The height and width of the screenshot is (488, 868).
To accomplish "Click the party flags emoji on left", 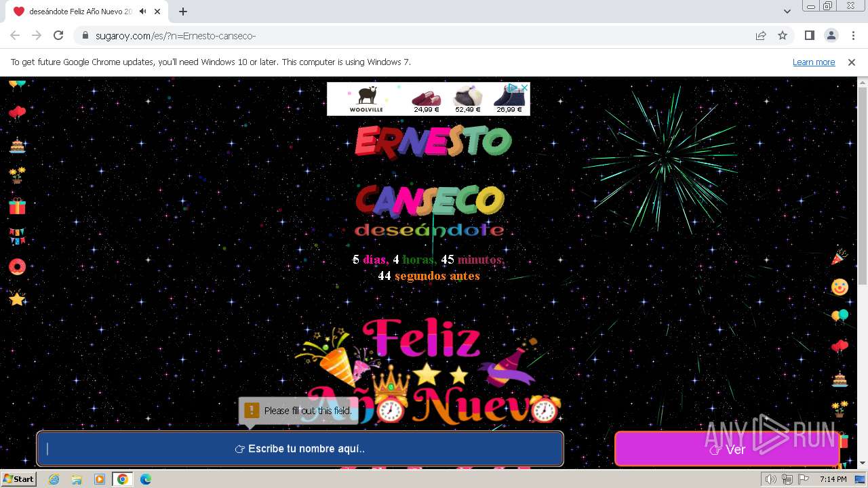I will pos(17,237).
